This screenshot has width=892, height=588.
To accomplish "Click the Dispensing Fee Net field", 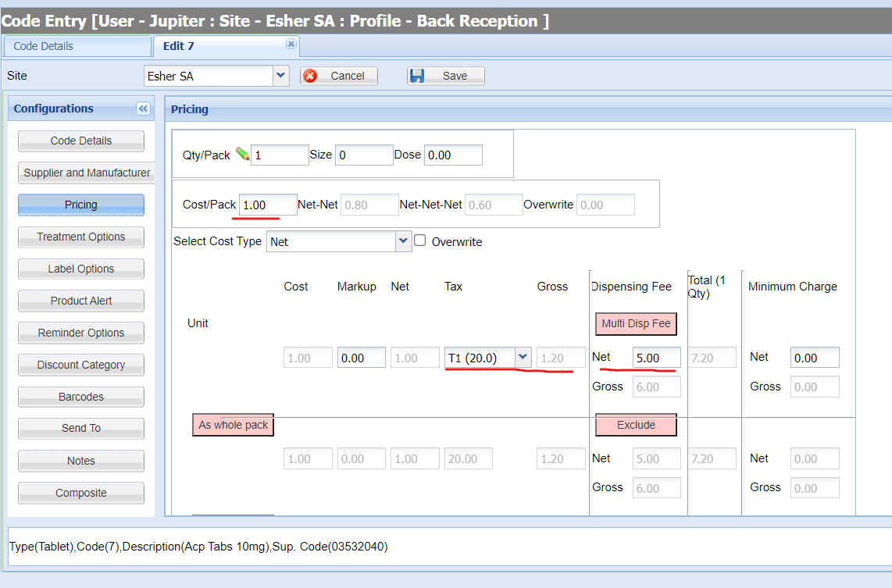I will [x=656, y=358].
